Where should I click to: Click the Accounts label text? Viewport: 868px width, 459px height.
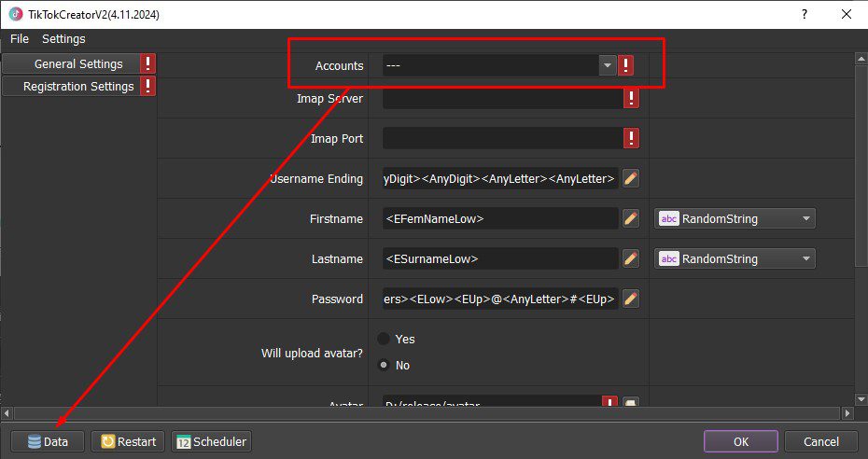[340, 66]
